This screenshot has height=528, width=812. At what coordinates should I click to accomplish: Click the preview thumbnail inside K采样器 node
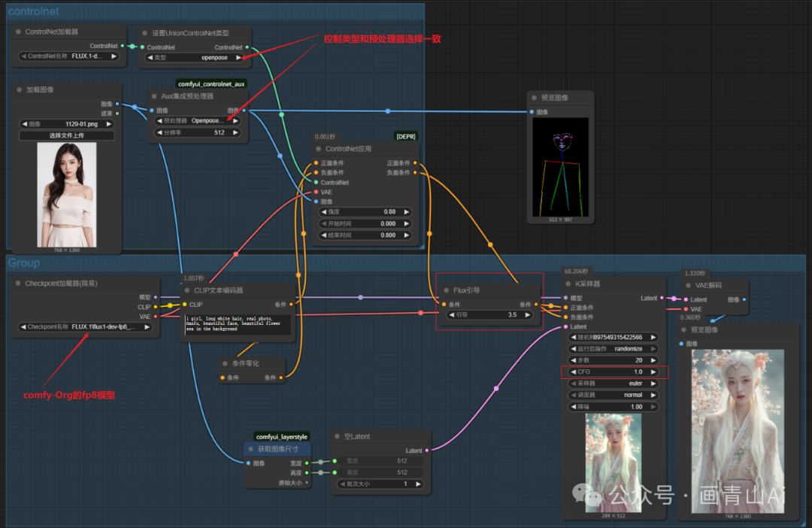click(614, 463)
